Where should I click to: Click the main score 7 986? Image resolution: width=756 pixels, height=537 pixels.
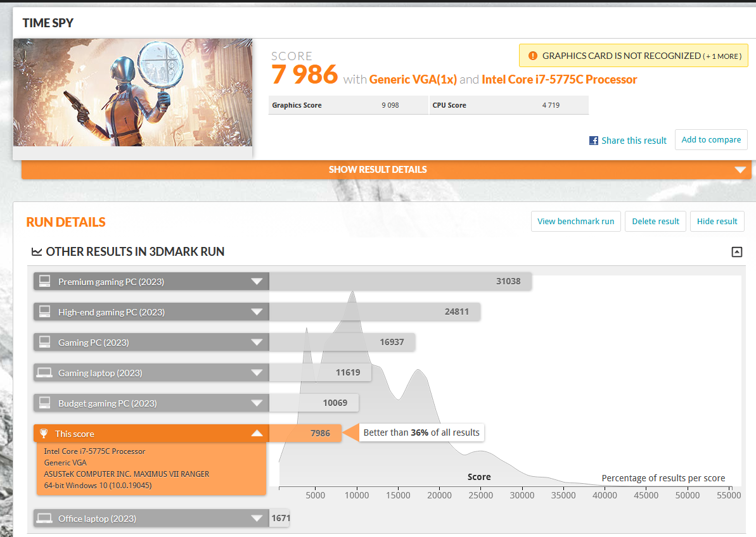tap(304, 75)
